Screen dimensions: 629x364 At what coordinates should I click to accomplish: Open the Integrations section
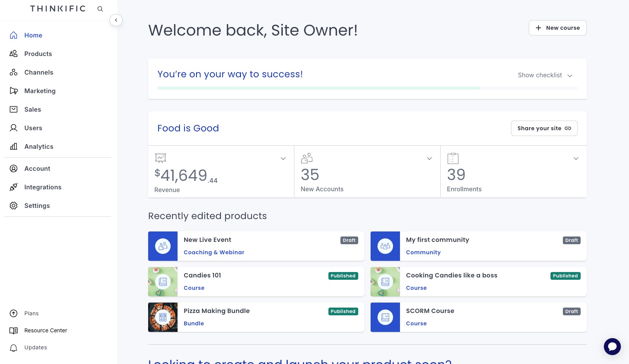click(43, 187)
